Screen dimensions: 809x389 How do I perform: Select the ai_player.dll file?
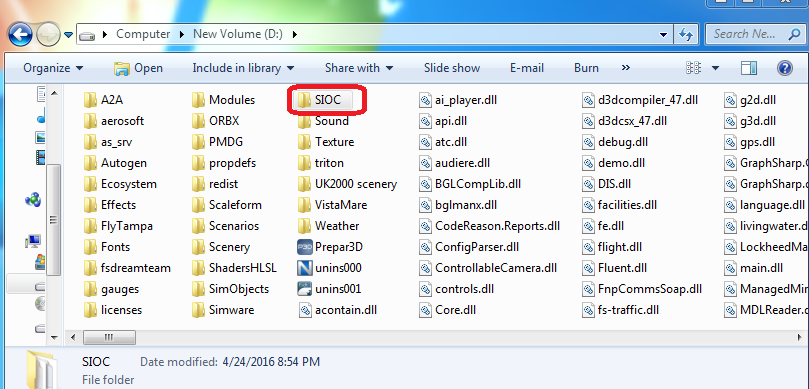[x=458, y=100]
